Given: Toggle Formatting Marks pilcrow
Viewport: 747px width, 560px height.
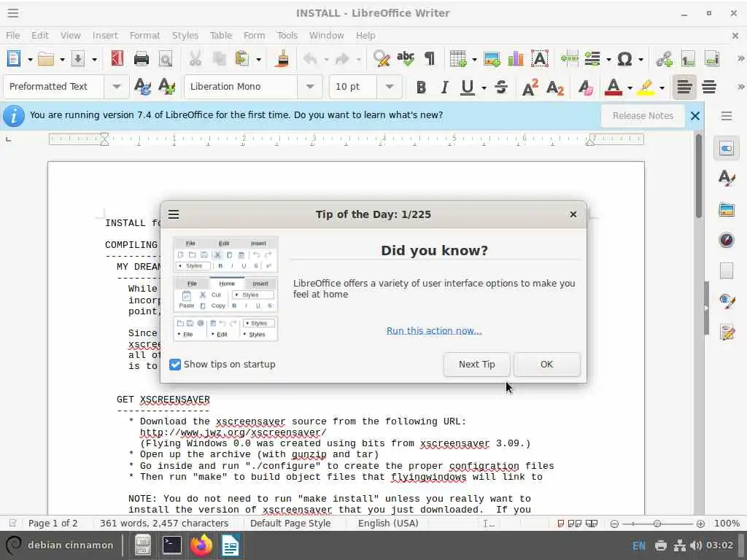Looking at the screenshot, I should click(x=430, y=58).
